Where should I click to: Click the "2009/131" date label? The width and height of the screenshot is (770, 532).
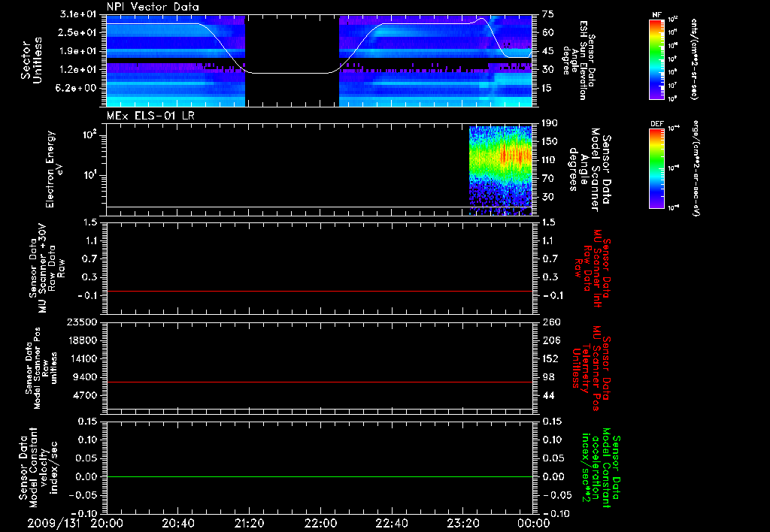coord(53,524)
